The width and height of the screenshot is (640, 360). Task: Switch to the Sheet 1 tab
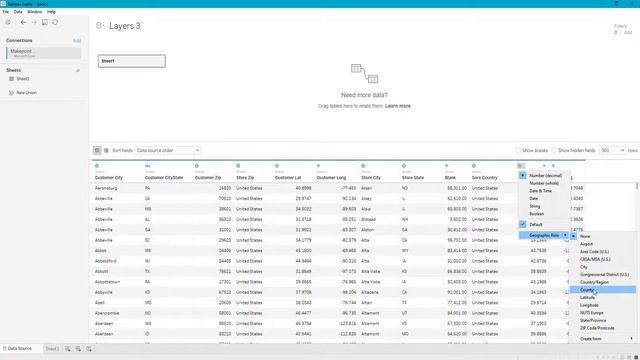[52, 349]
